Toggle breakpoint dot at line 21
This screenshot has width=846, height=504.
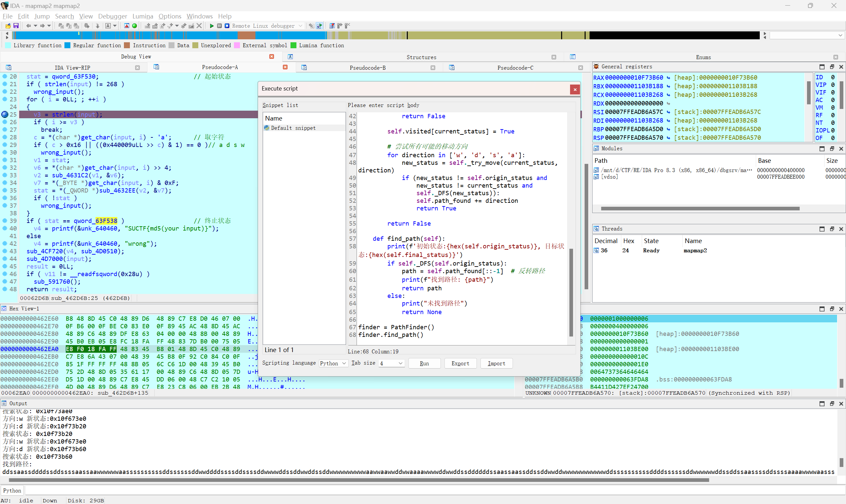point(5,84)
